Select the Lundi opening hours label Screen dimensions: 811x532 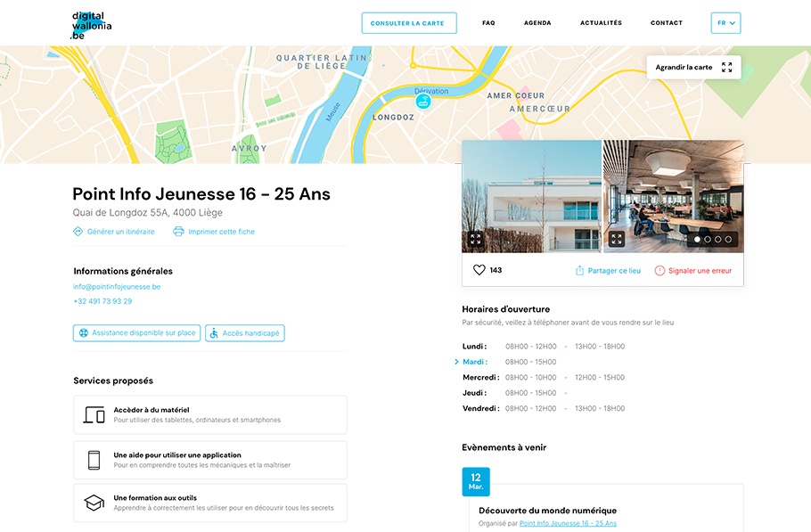(474, 346)
